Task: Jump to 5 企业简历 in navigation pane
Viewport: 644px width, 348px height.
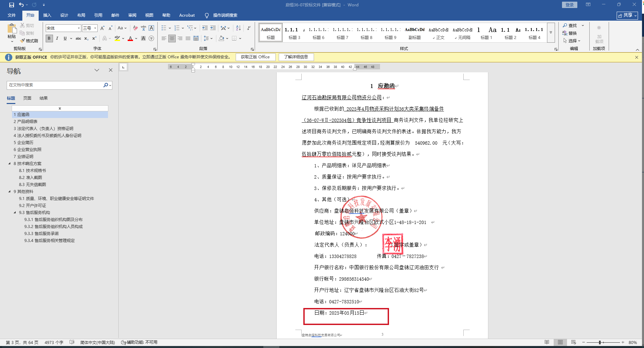Action: click(23, 143)
